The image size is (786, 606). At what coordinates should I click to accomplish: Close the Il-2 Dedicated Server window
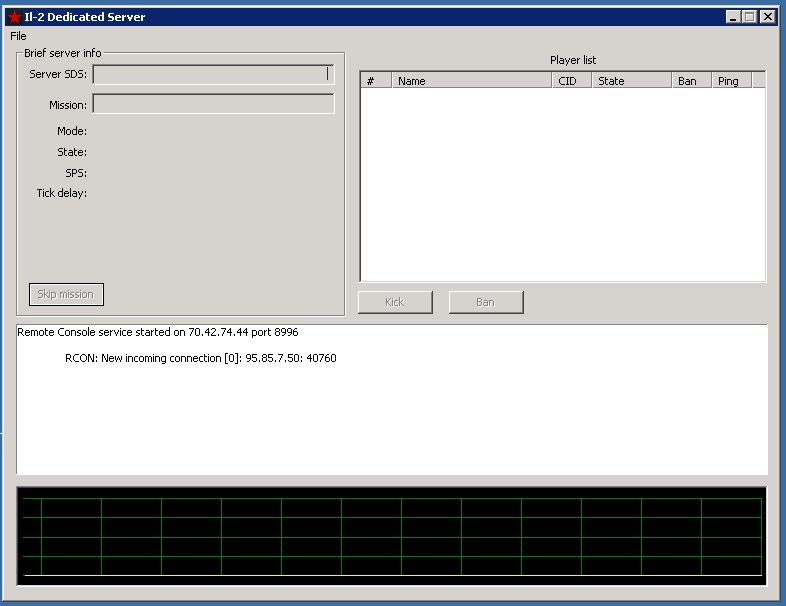coord(768,17)
